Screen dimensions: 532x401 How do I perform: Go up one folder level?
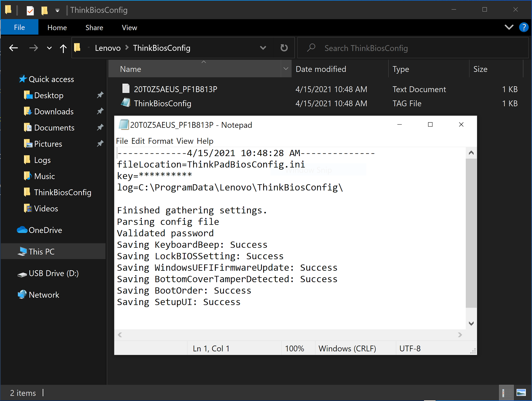click(x=63, y=48)
